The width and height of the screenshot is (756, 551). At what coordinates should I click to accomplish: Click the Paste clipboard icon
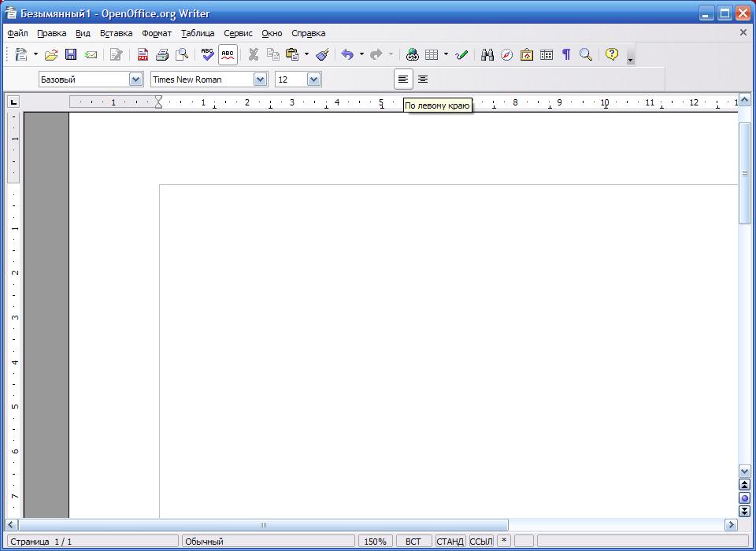pos(292,54)
